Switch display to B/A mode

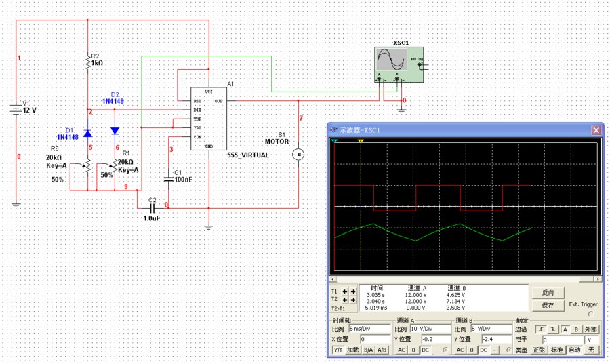368,350
